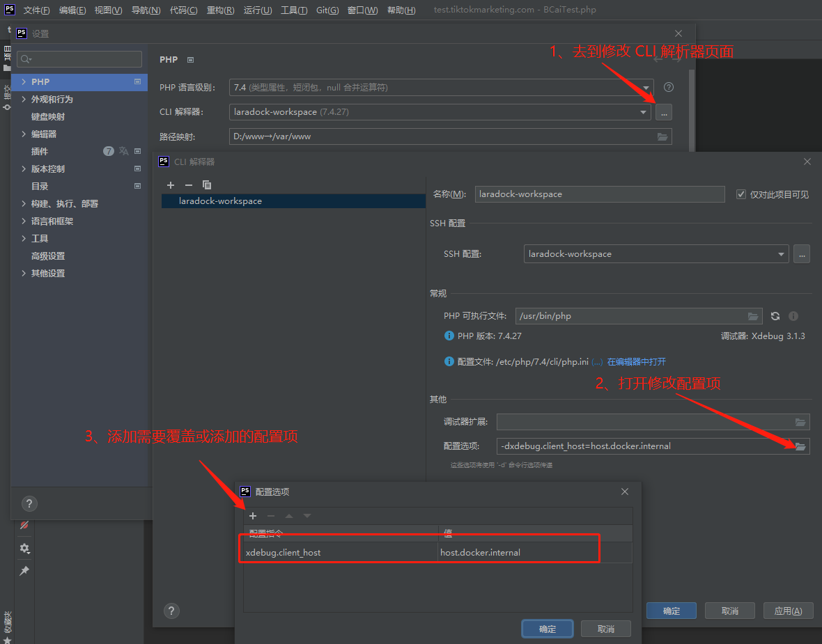Confirm with OK in Configuration Options dialog
This screenshot has height=644, width=822.
[x=548, y=629]
